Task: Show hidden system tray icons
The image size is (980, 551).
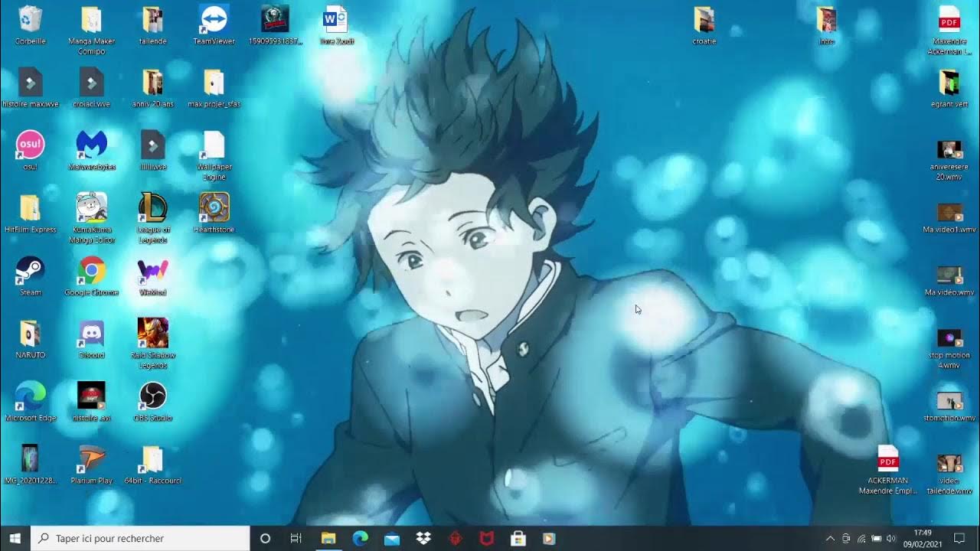Action: [x=830, y=539]
